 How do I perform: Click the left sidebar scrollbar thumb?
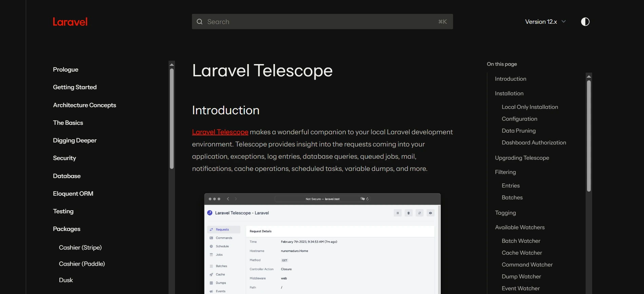click(172, 119)
